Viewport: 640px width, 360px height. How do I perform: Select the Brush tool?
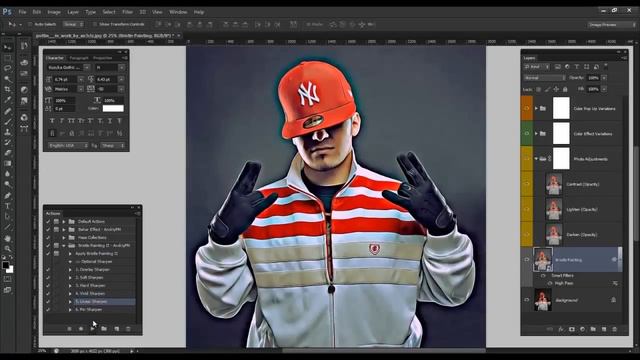pyautogui.click(x=7, y=122)
